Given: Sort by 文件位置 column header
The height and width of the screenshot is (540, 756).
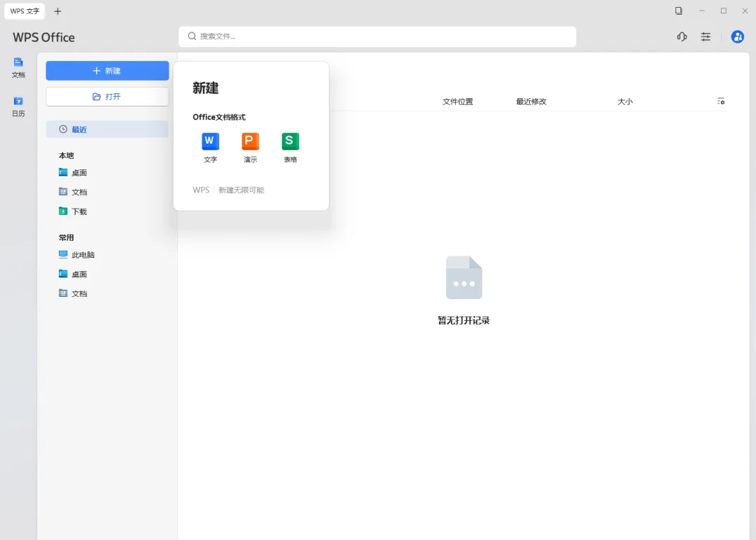Looking at the screenshot, I should coord(458,102).
